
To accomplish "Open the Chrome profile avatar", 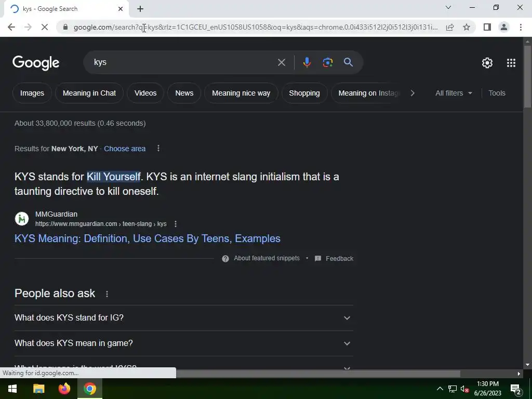I will (504, 27).
